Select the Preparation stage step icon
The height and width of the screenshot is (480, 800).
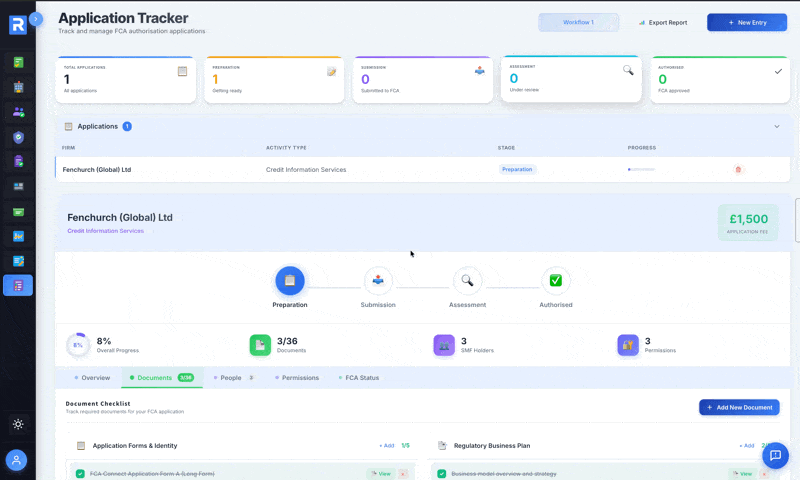(290, 281)
